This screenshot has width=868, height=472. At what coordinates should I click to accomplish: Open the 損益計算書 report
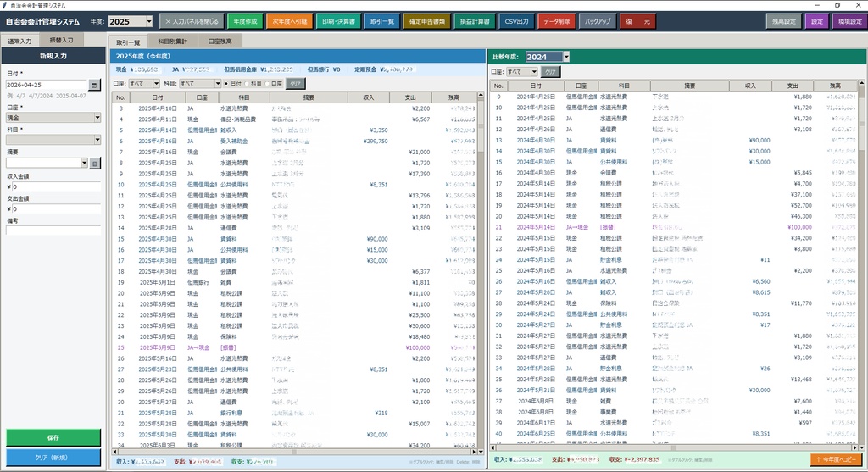(x=475, y=21)
